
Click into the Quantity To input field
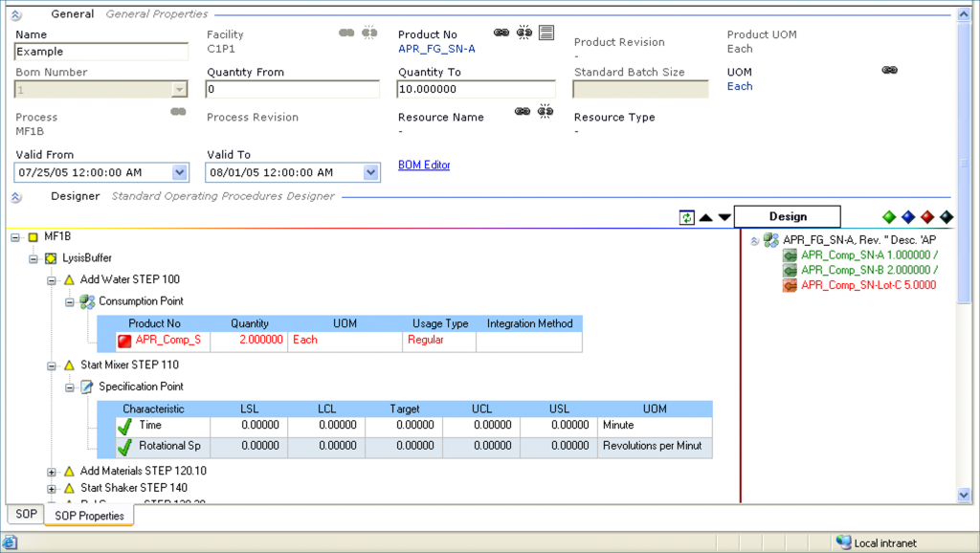pyautogui.click(x=476, y=89)
